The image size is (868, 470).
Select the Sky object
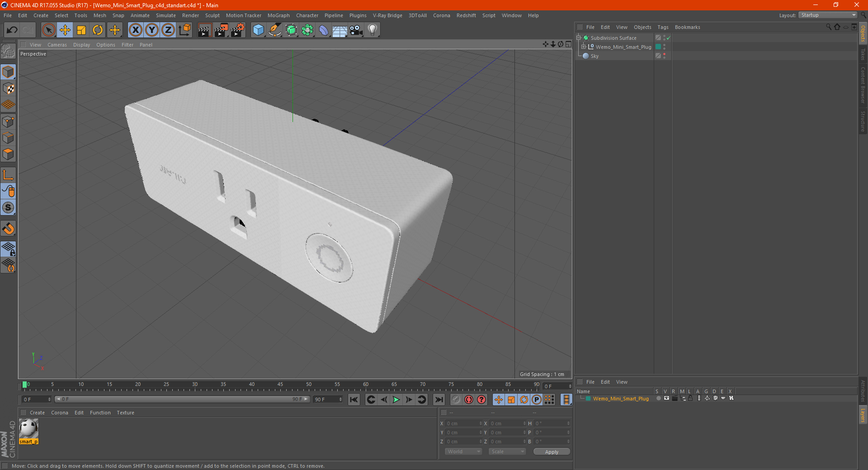pyautogui.click(x=594, y=56)
